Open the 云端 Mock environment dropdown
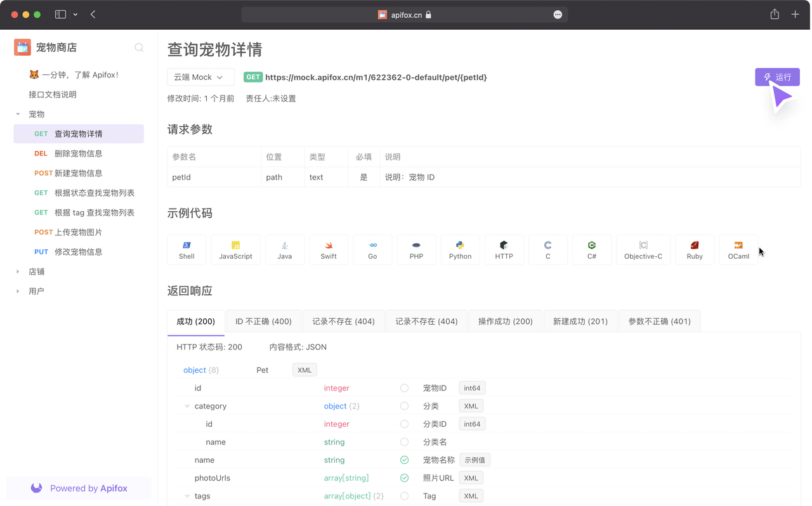Image resolution: width=812 pixels, height=506 pixels. pyautogui.click(x=200, y=77)
